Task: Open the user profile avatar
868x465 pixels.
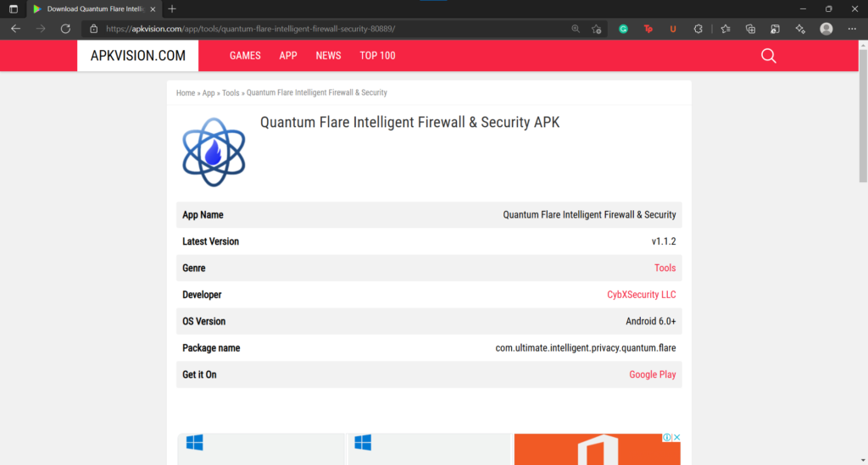Action: [826, 29]
